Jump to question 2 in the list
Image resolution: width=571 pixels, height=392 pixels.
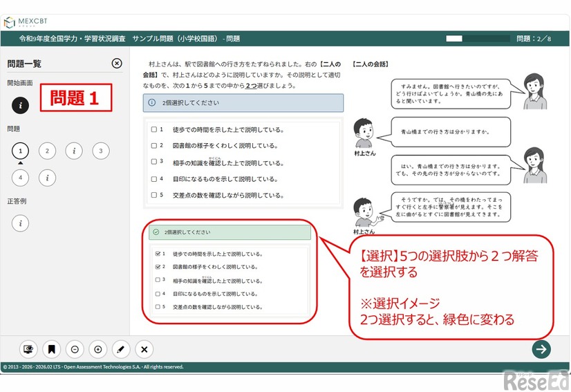[47, 151]
